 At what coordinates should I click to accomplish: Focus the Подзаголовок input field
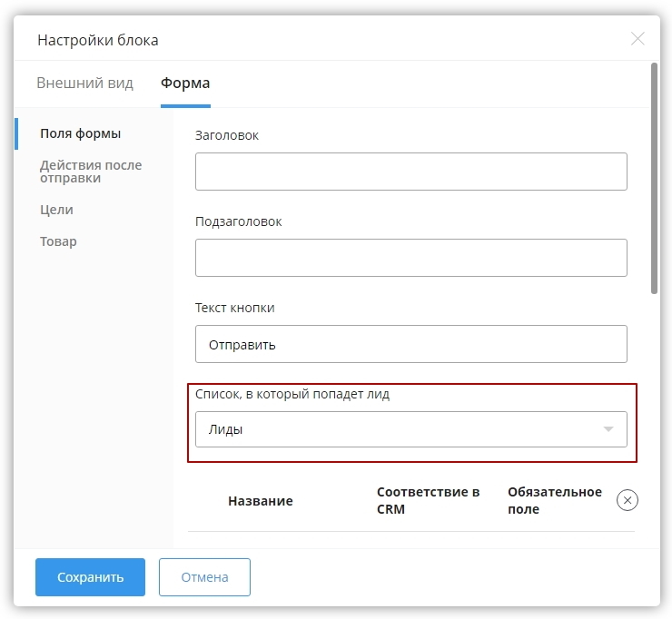[x=410, y=258]
